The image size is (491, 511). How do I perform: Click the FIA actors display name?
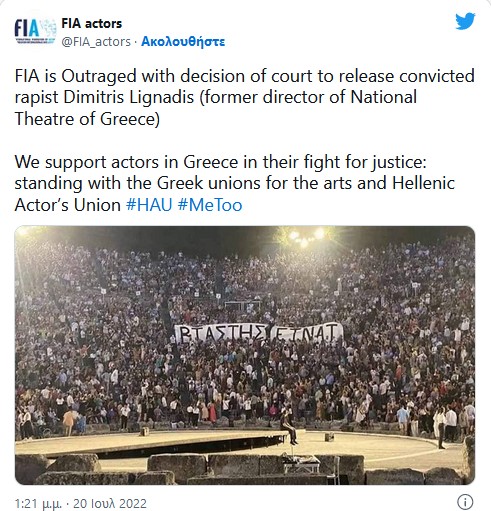[x=92, y=24]
